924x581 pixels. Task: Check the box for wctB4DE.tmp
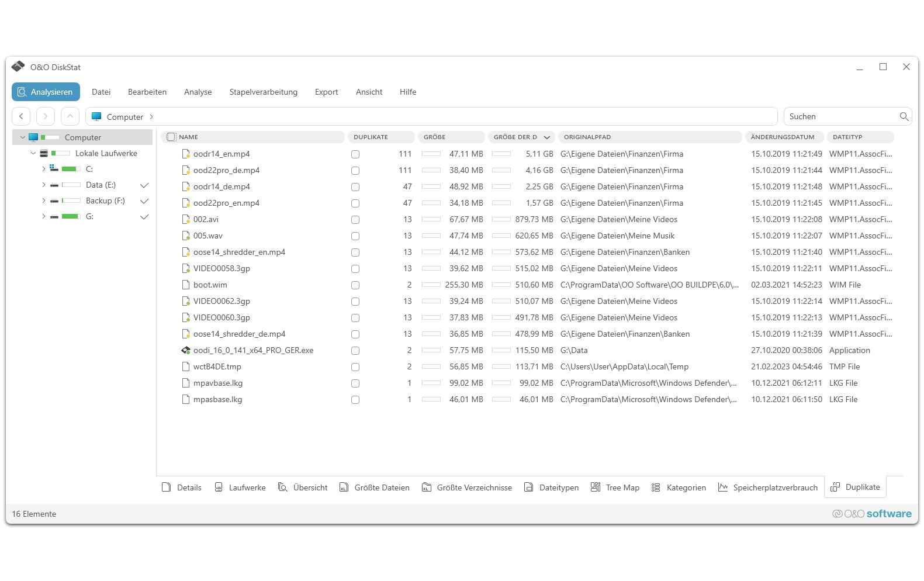click(x=355, y=367)
